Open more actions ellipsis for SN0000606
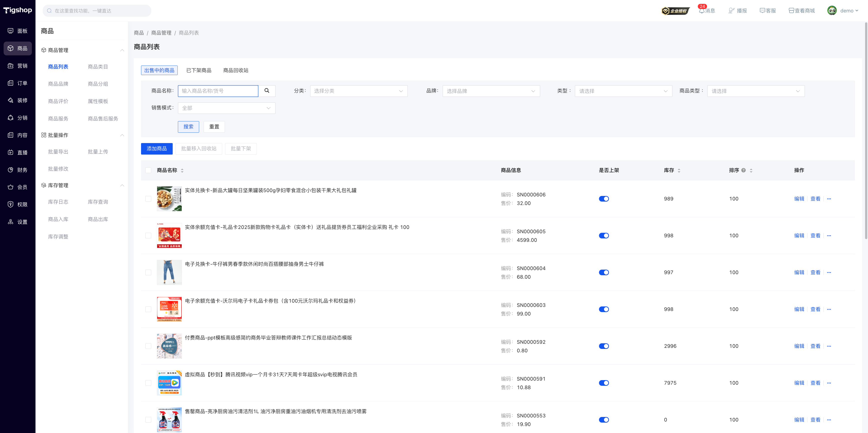This screenshot has height=433, width=868. (x=829, y=199)
